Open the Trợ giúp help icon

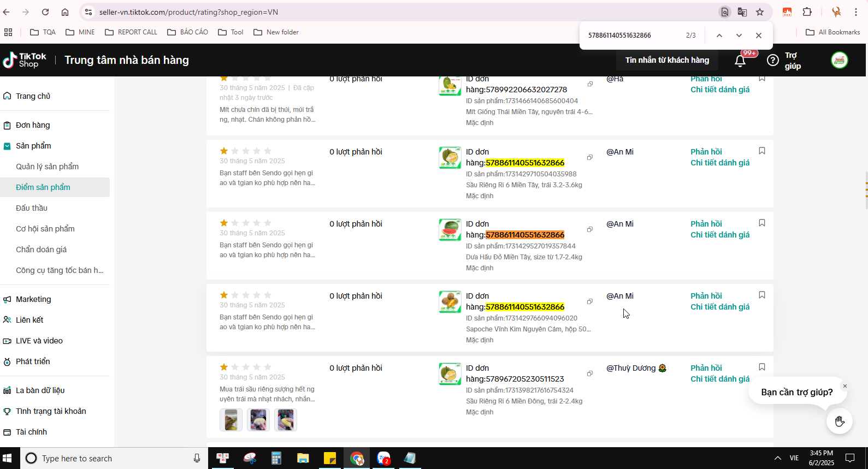(772, 60)
